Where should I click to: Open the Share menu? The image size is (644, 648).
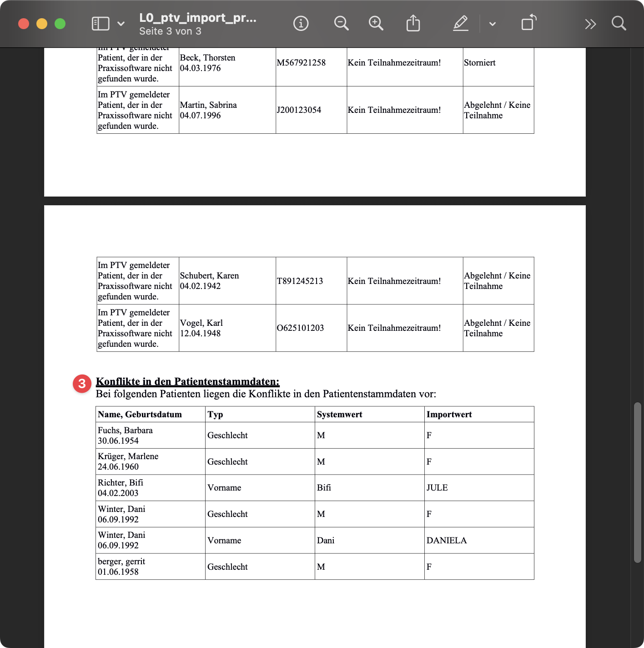[413, 23]
